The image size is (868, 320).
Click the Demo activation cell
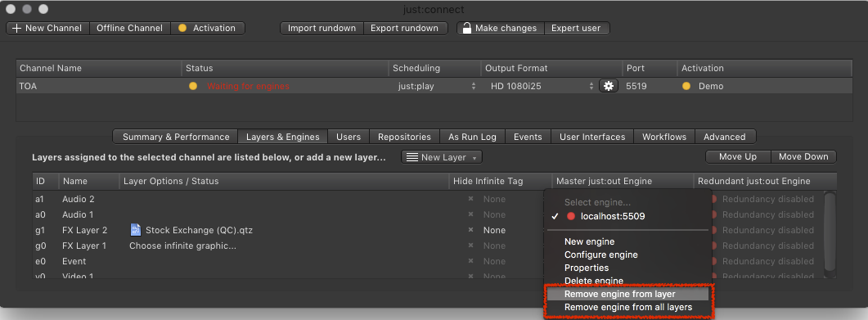711,87
